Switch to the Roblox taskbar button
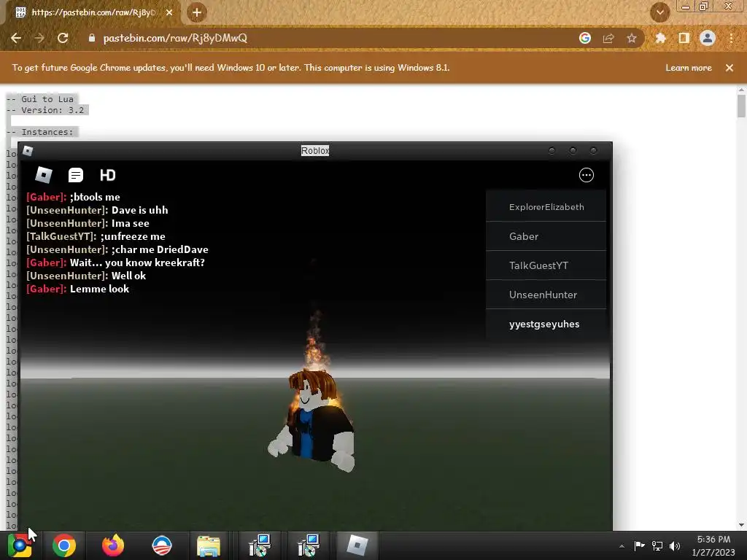 [357, 545]
